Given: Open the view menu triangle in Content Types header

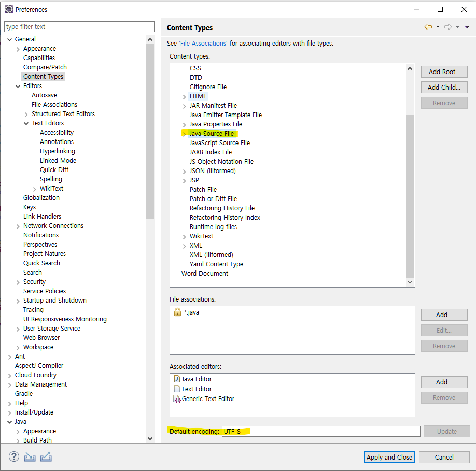Looking at the screenshot, I should tap(467, 27).
